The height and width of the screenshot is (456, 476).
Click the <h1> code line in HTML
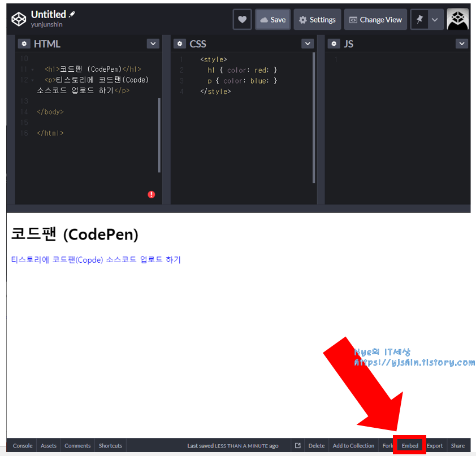(93, 69)
